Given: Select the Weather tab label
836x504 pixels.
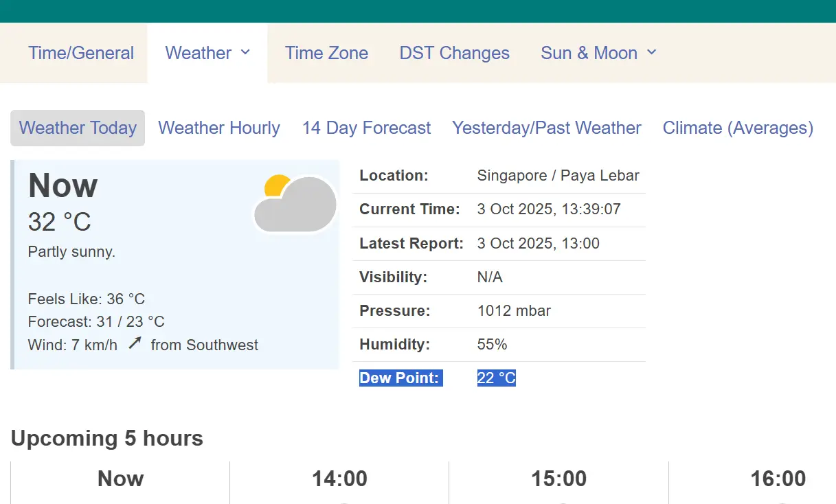Looking at the screenshot, I should pyautogui.click(x=198, y=53).
